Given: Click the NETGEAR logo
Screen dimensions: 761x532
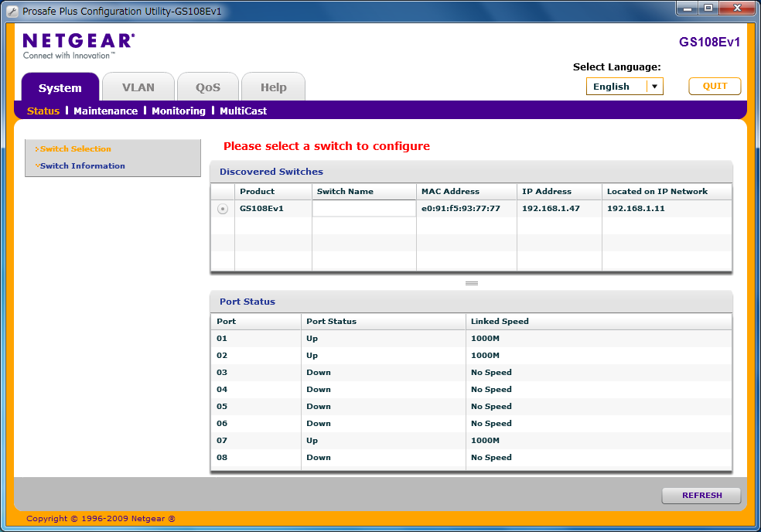Looking at the screenshot, I should [x=78, y=46].
